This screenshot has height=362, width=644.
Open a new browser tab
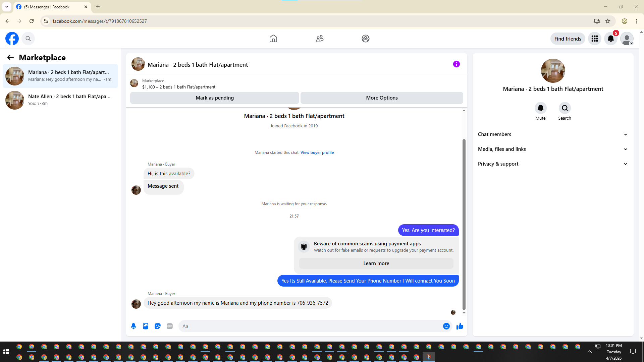pos(98,7)
